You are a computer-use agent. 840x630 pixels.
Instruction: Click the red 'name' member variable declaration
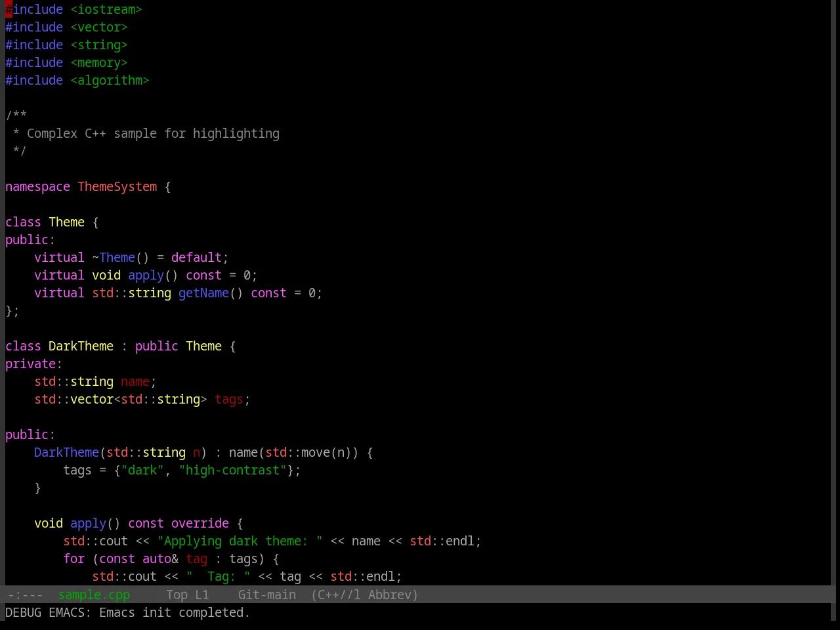pos(135,381)
